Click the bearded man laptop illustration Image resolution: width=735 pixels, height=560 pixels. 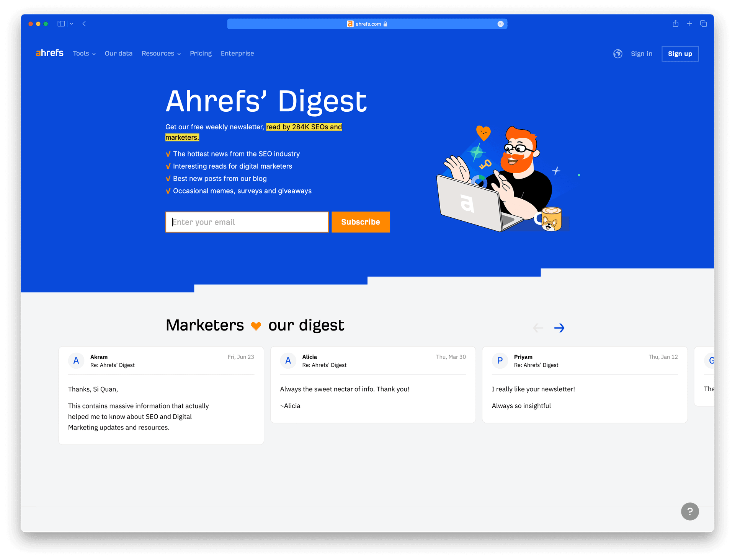(503, 179)
